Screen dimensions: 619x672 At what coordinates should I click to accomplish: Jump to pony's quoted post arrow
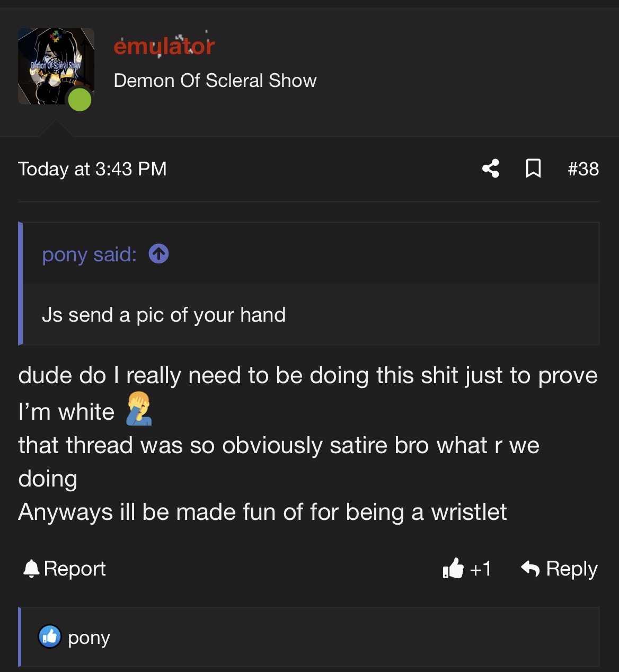click(159, 254)
